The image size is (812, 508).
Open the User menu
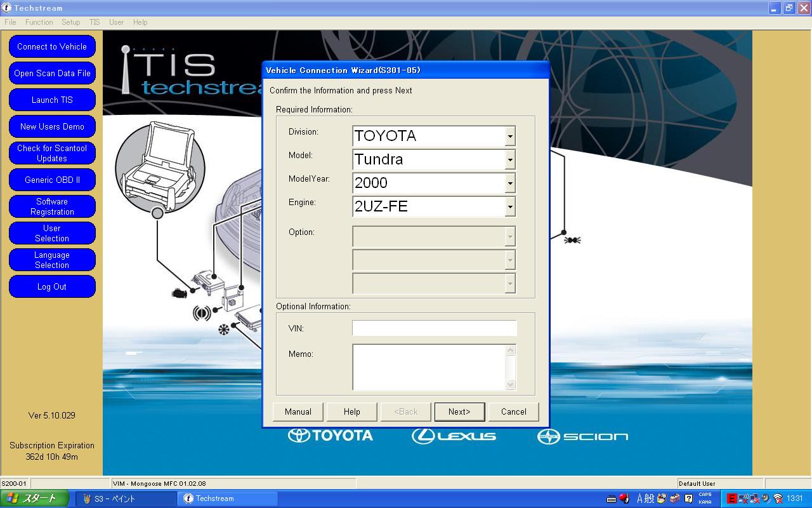pyautogui.click(x=117, y=22)
